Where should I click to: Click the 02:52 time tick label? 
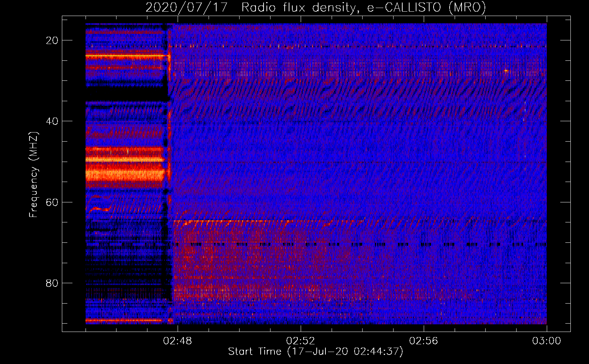coord(301,341)
